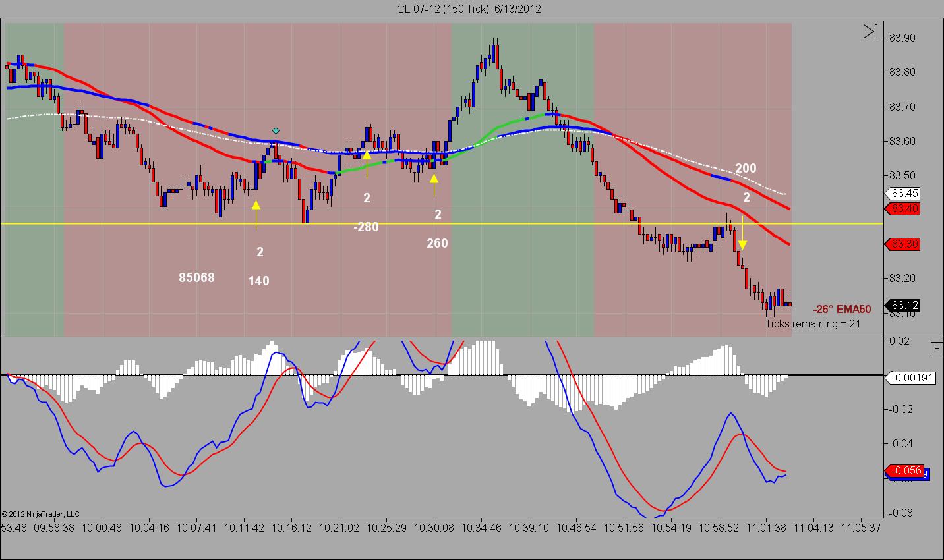
Task: Click the label 2 above -280
Action: click(x=367, y=198)
